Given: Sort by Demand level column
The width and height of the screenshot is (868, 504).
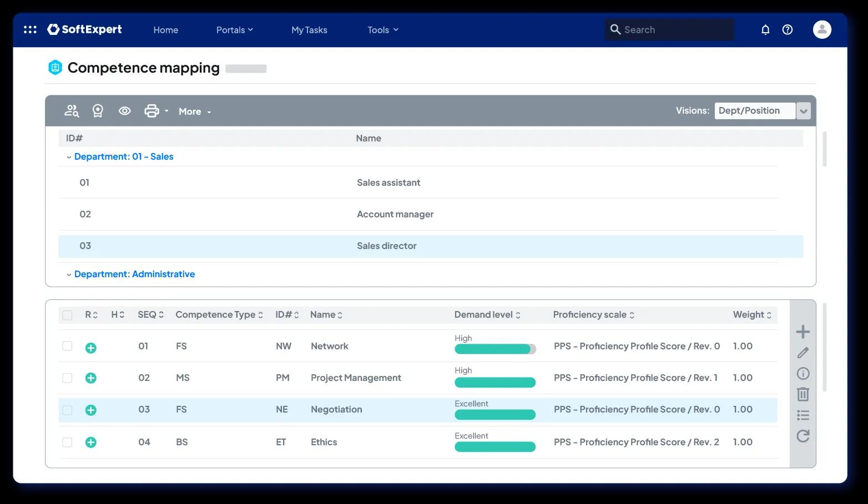Looking at the screenshot, I should [487, 314].
